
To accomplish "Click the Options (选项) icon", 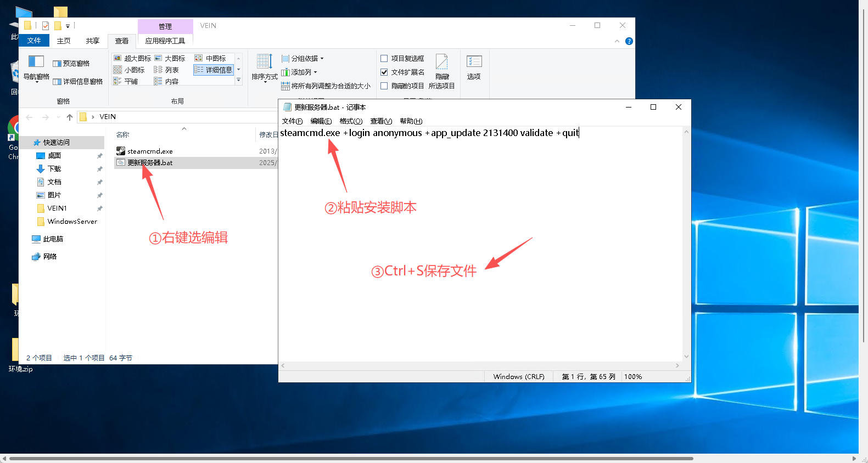I will (474, 62).
